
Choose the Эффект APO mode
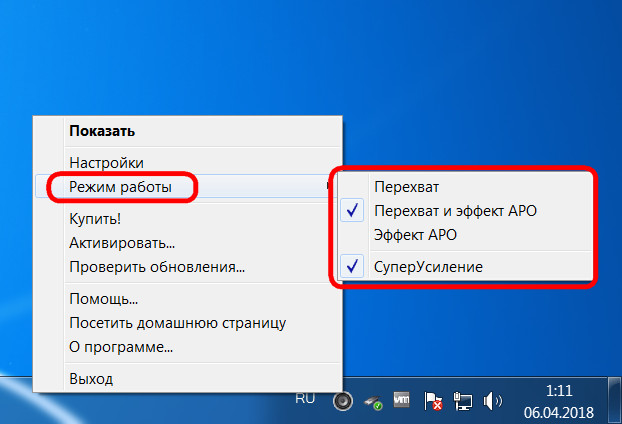pyautogui.click(x=415, y=236)
